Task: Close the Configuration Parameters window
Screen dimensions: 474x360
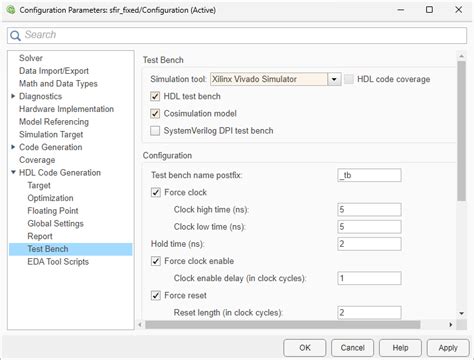Action: 459,10
